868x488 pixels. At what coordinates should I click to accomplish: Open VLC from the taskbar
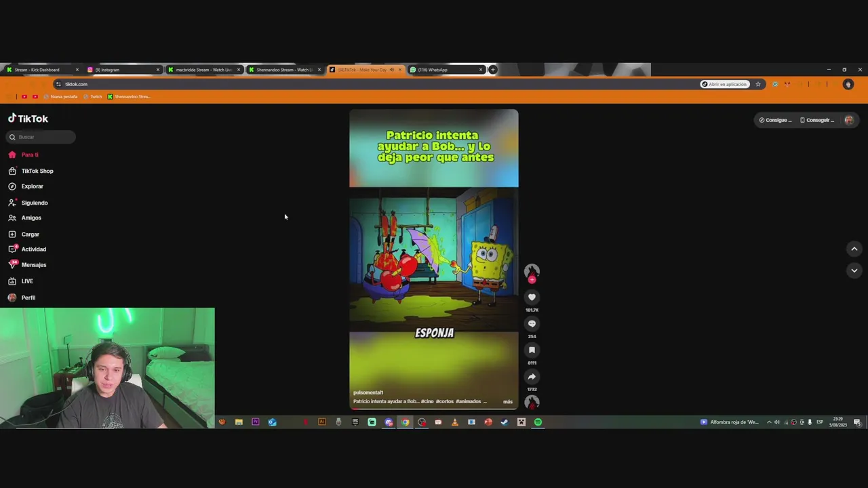(x=454, y=422)
